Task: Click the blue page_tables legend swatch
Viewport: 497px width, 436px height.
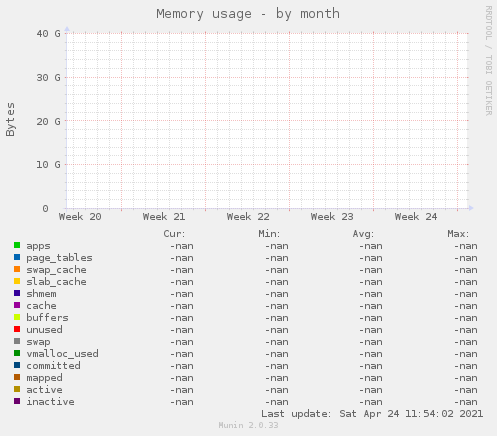Action: tap(17, 257)
